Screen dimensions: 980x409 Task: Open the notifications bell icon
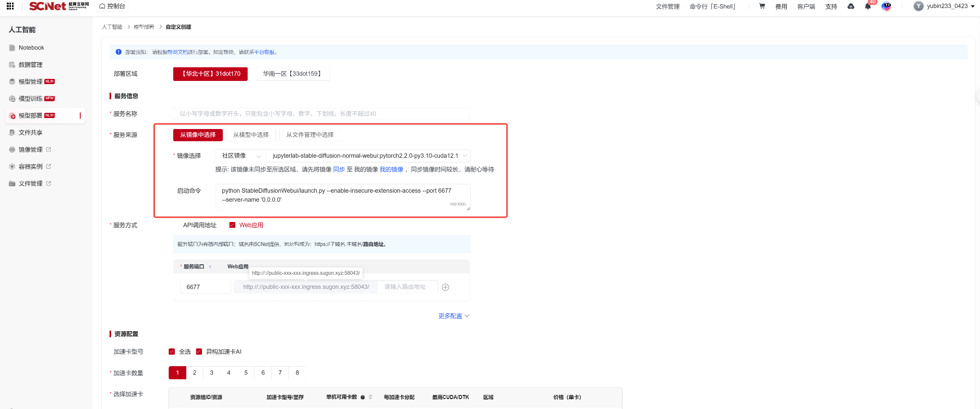(868, 6)
